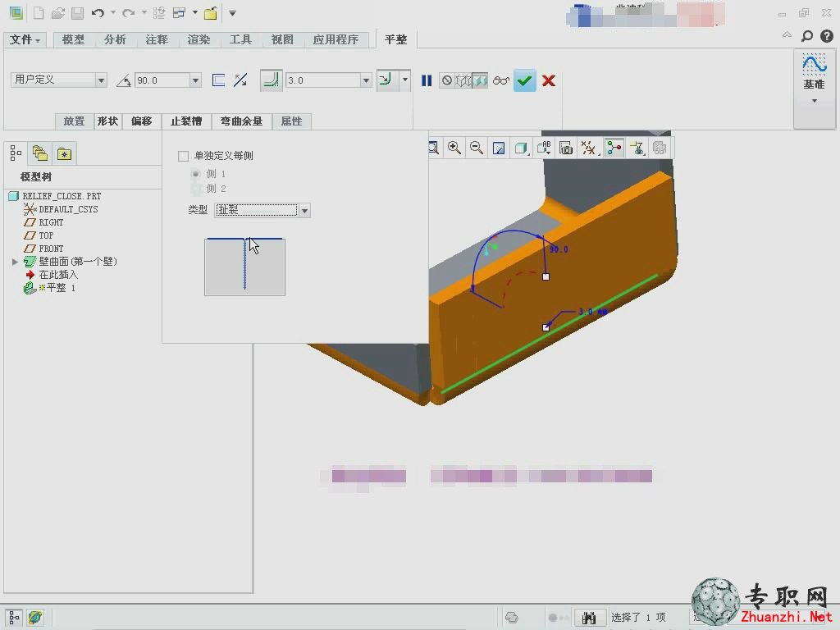This screenshot has height=630, width=840.
Task: Select radio option 侧 2
Action: pyautogui.click(x=195, y=189)
